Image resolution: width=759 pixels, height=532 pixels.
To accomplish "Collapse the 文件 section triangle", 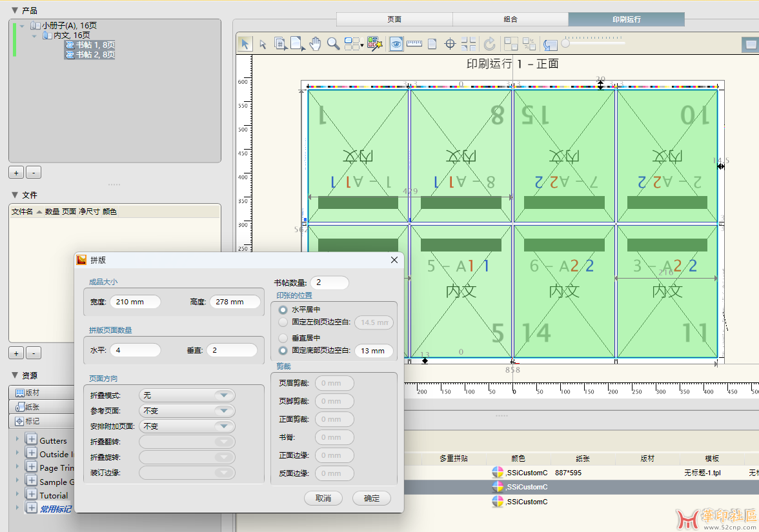I will (x=14, y=195).
